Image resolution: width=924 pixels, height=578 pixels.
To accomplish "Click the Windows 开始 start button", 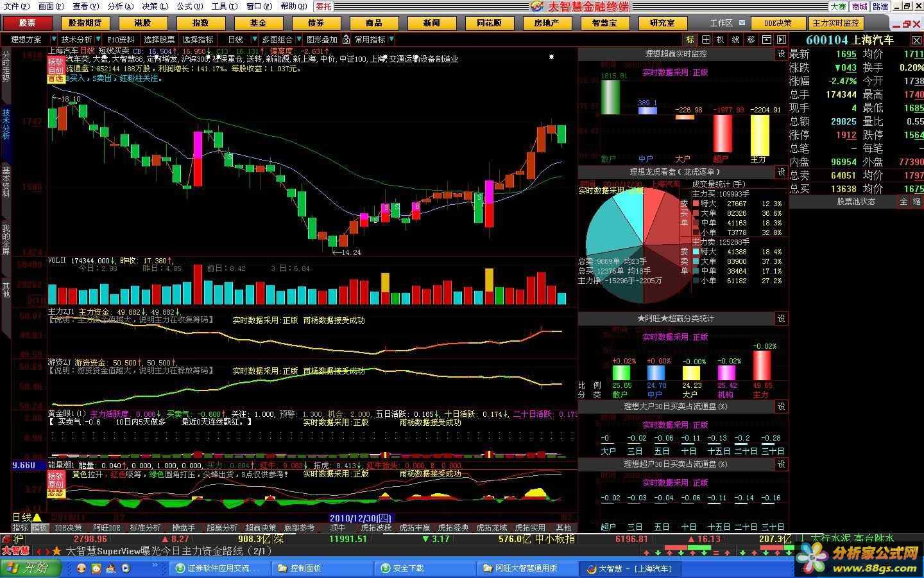I will [30, 568].
